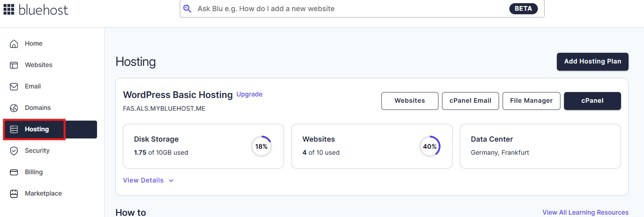Follow the Upgrade link
Image resolution: width=644 pixels, height=217 pixels.
coord(250,94)
